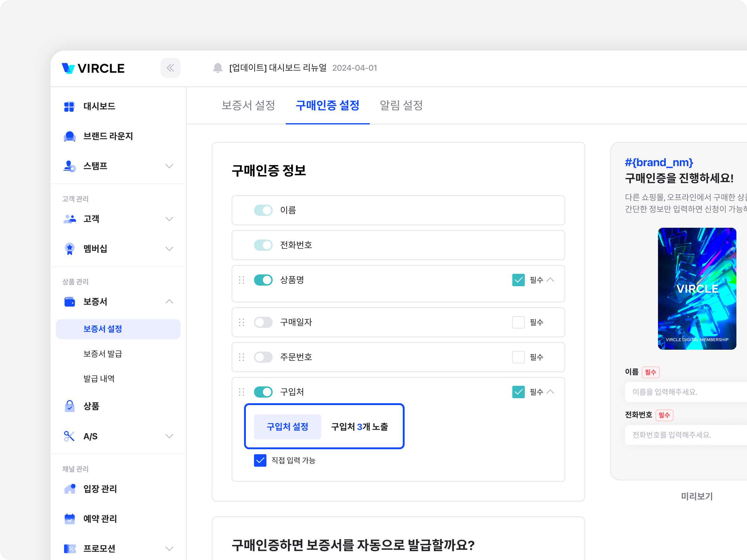The image size is (747, 560).
Task: Click drag handle beside 구매일자 row
Action: click(x=242, y=322)
